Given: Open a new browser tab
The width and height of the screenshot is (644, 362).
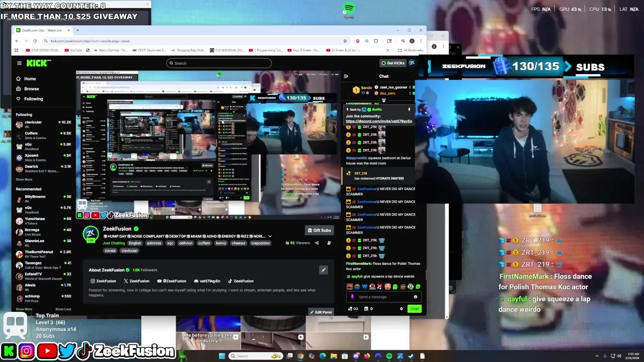Looking at the screenshot, I should [x=77, y=30].
